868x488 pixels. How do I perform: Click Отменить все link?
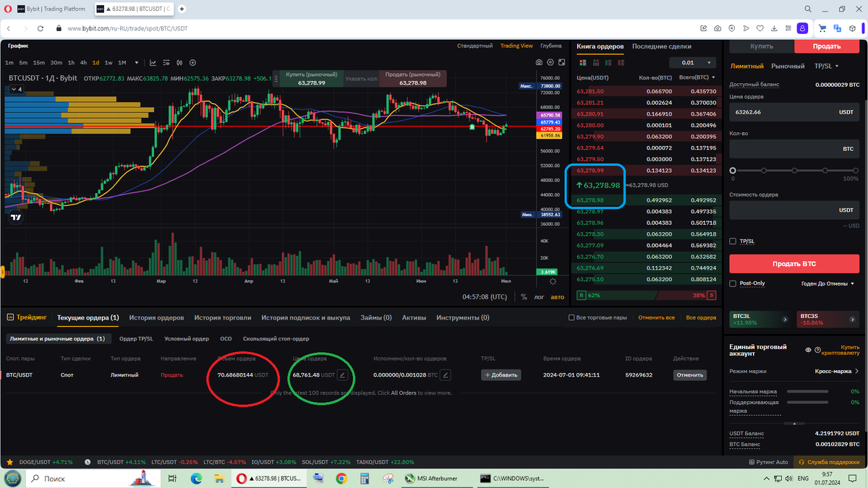(656, 317)
